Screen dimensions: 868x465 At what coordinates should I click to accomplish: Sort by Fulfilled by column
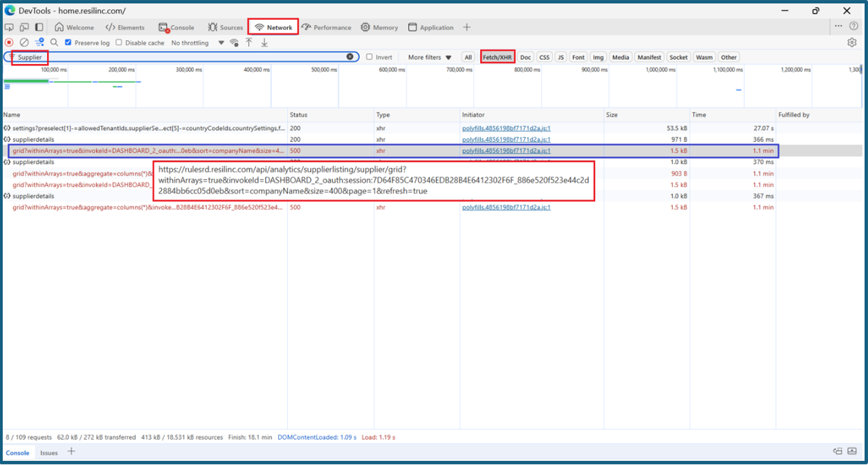[819, 115]
